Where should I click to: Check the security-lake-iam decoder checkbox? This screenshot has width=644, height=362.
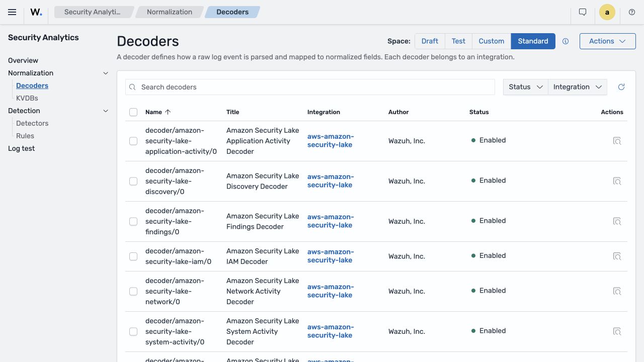click(133, 256)
